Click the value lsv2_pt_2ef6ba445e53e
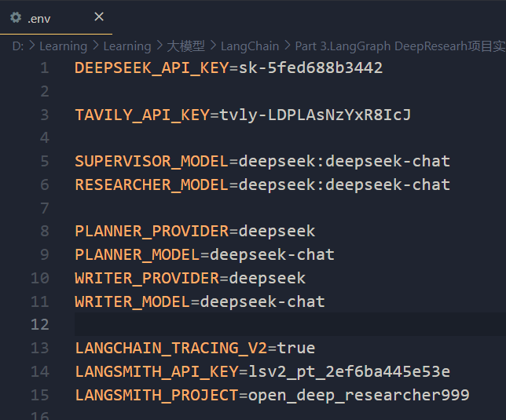 click(x=349, y=372)
